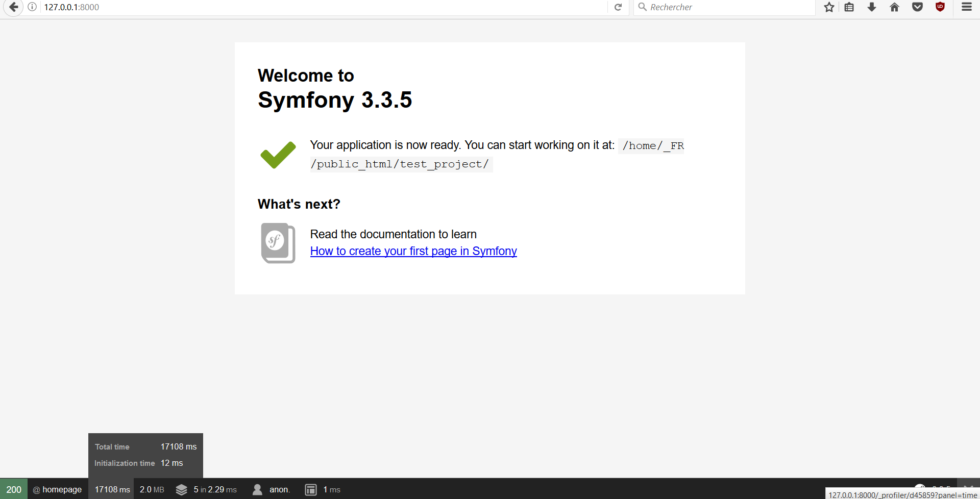The width and height of the screenshot is (980, 499).
Task: Click the '5 in 2.29 ms' query count
Action: click(x=215, y=490)
